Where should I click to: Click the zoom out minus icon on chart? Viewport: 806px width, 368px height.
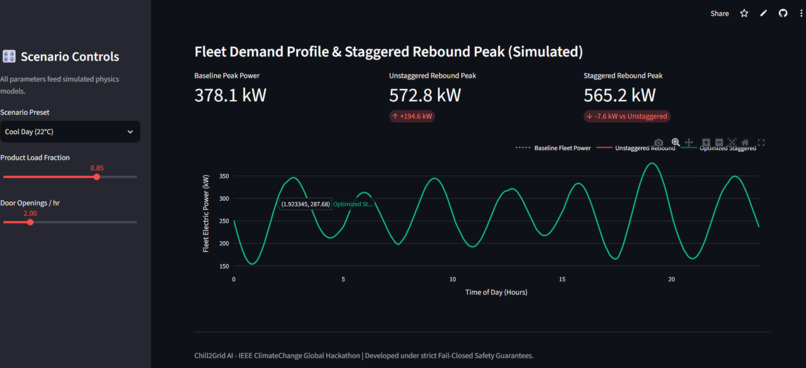719,142
